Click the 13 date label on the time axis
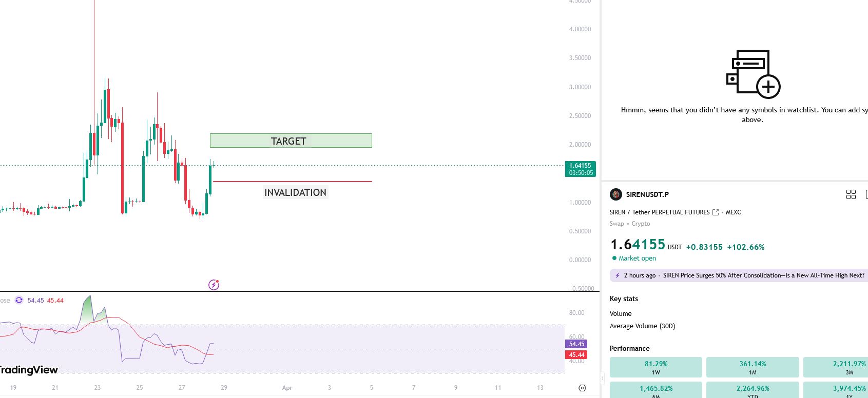 coord(540,388)
